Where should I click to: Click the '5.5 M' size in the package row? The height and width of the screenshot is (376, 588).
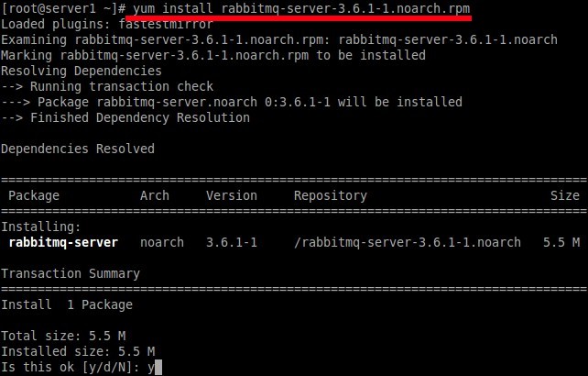coord(561,243)
